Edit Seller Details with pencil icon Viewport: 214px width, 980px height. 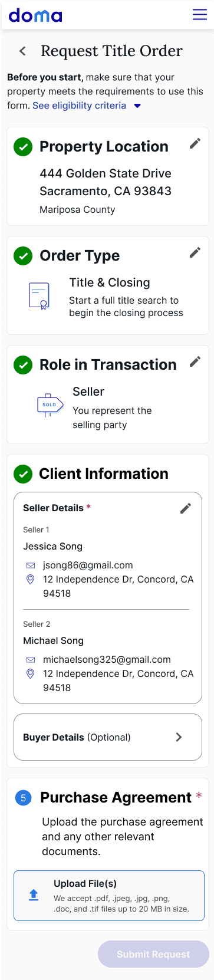(x=186, y=508)
